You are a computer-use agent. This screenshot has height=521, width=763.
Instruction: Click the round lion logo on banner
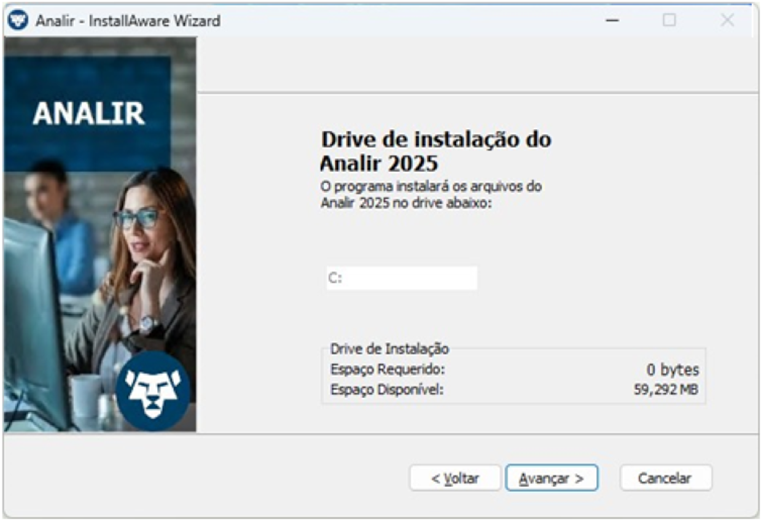click(153, 391)
